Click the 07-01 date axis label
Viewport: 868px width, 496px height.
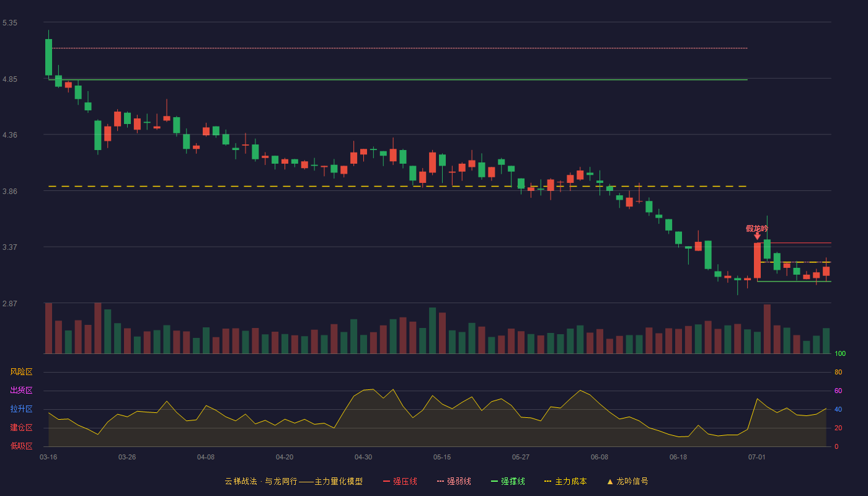click(x=757, y=457)
